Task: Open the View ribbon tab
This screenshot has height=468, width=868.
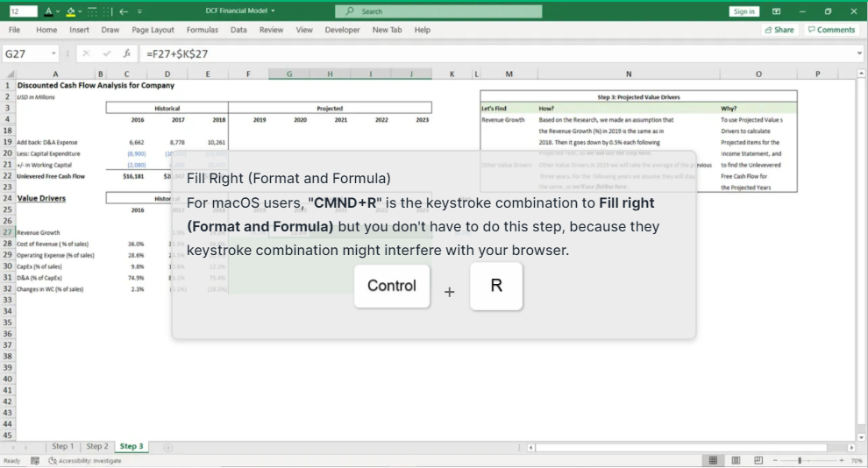Action: click(304, 30)
